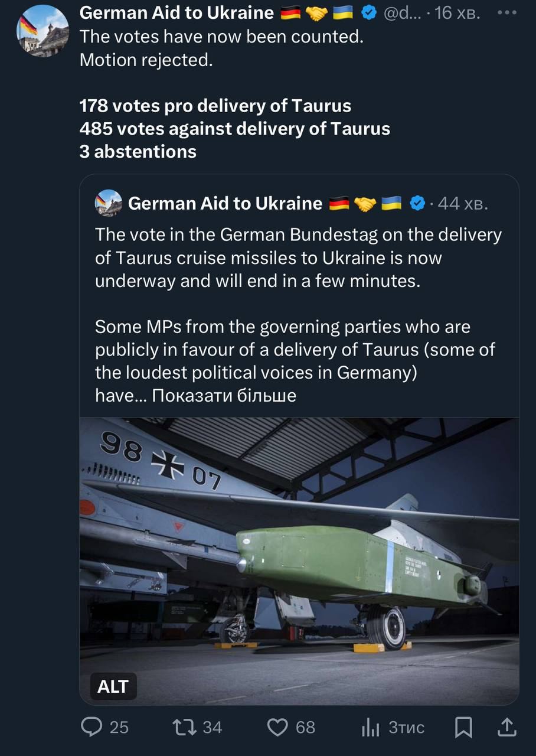Screen dimensions: 536x756
Task: Like the tweet with the heart icon
Action: click(277, 727)
